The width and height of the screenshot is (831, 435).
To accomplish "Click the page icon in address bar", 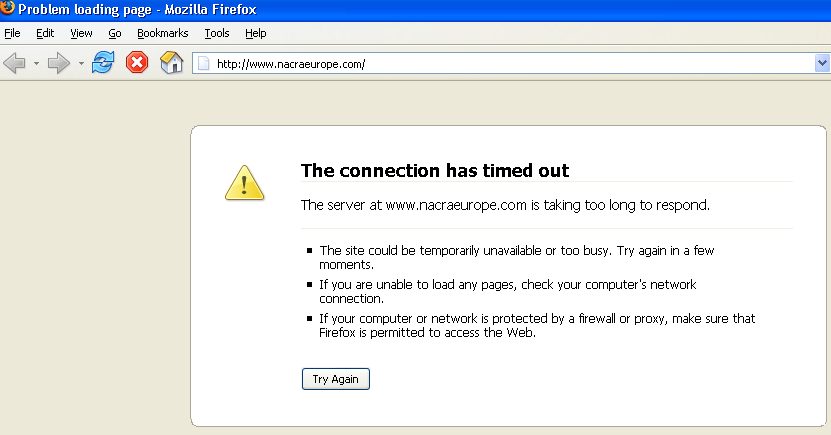I will (x=204, y=64).
